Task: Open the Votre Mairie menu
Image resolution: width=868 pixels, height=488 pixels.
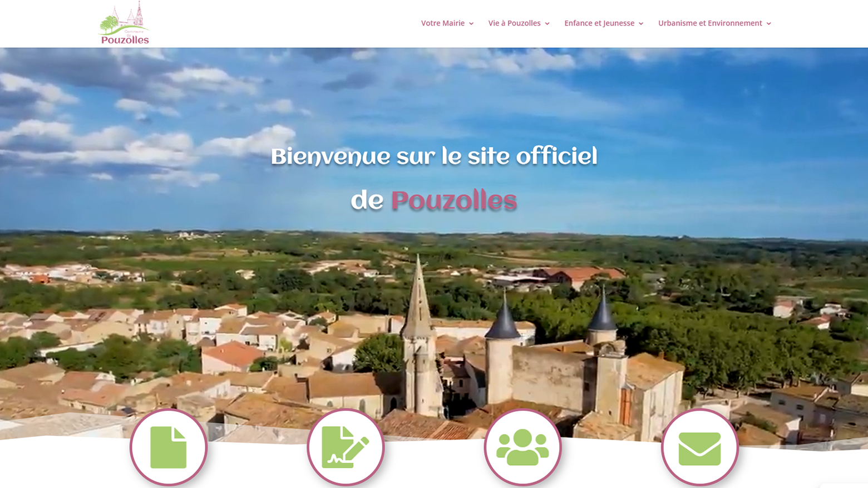Action: [443, 23]
